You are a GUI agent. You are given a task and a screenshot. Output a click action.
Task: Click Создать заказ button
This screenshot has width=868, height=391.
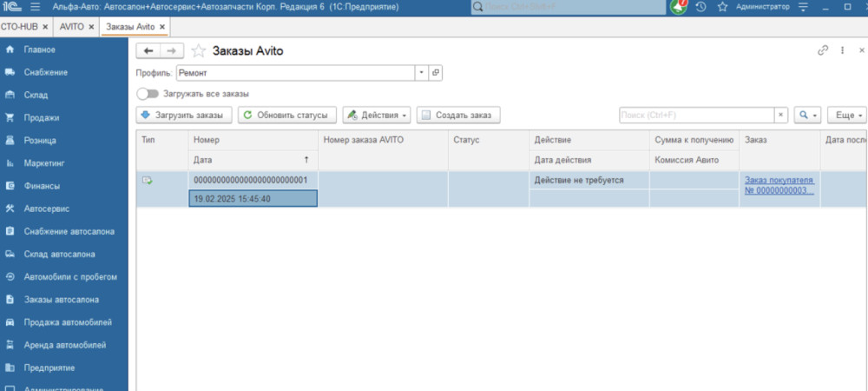[x=458, y=116]
